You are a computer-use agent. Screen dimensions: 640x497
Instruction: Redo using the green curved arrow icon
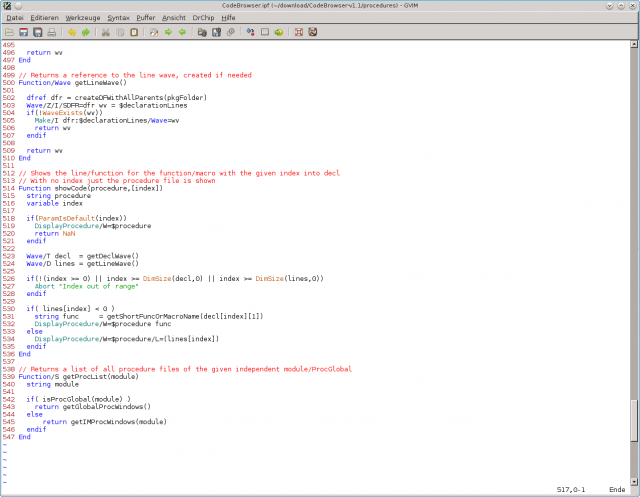[x=86, y=32]
